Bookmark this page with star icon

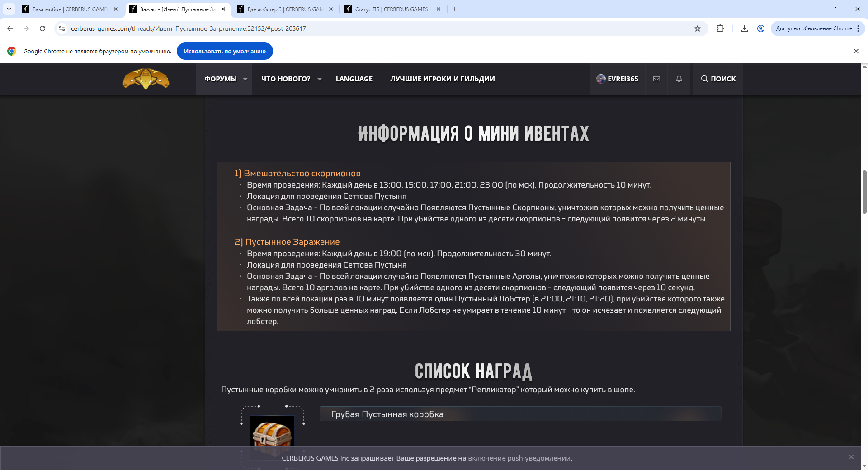(x=697, y=28)
